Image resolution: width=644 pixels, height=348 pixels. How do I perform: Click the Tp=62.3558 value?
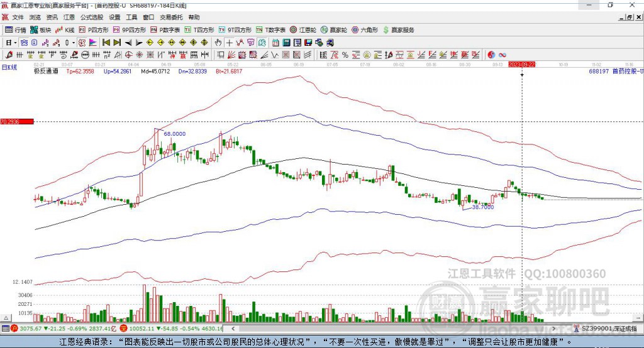pyautogui.click(x=80, y=71)
